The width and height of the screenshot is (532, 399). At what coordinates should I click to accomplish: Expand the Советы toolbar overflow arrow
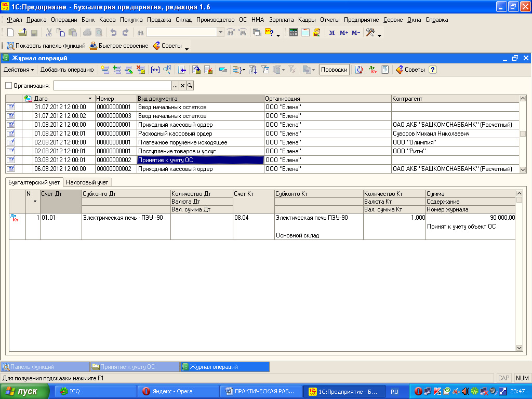click(x=187, y=49)
